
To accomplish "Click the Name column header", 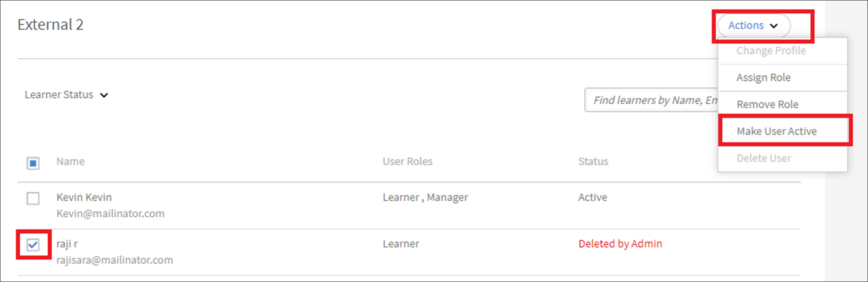I will point(70,162).
